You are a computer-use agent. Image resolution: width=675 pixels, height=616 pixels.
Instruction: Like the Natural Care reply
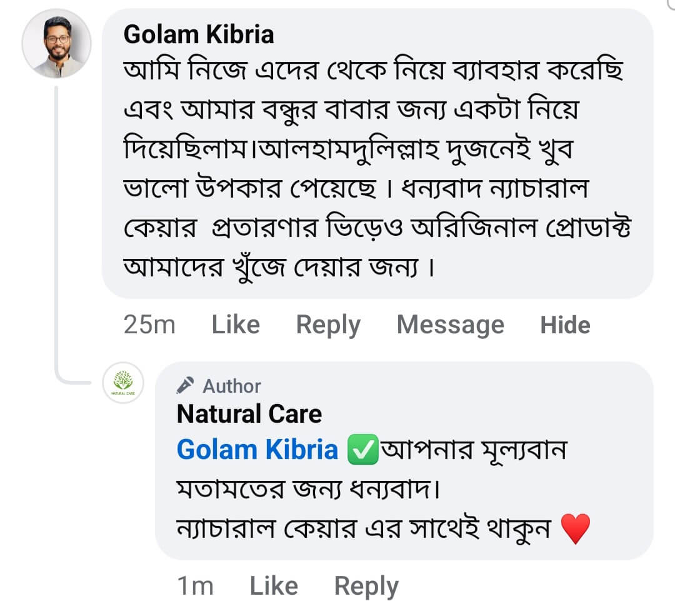(274, 586)
